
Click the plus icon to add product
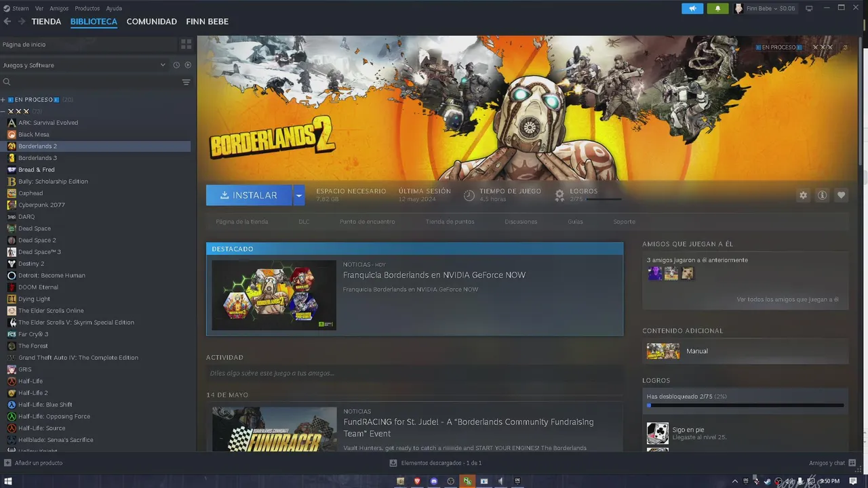(7, 463)
